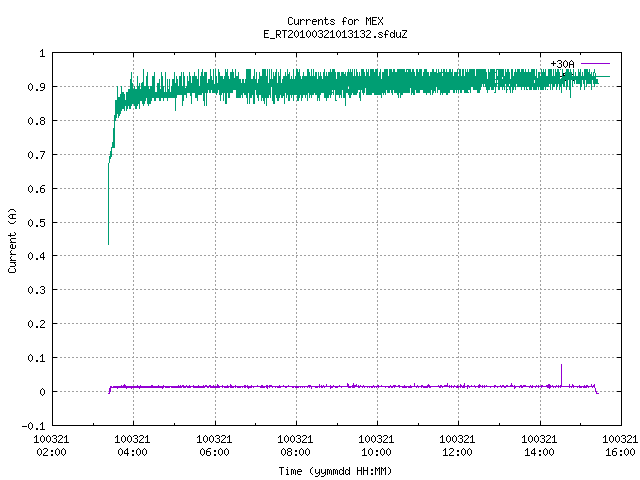Click the chart title "Currents for MEX"
Image resolution: width=640 pixels, height=480 pixels.
click(x=335, y=21)
